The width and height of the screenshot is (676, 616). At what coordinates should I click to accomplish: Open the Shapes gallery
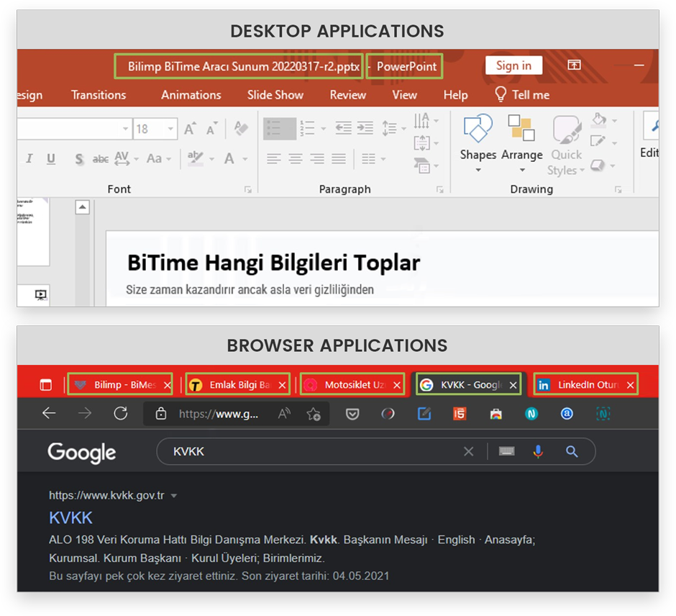tap(478, 143)
